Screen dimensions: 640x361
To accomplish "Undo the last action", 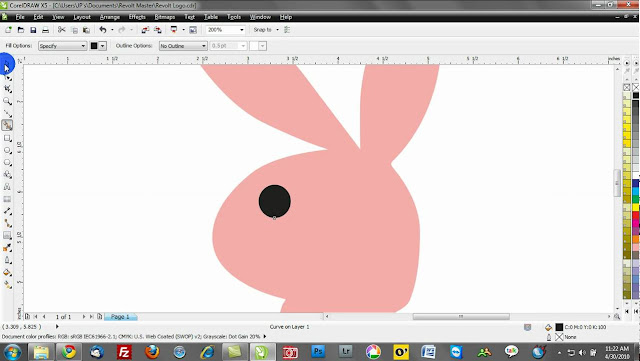I will coord(103,30).
